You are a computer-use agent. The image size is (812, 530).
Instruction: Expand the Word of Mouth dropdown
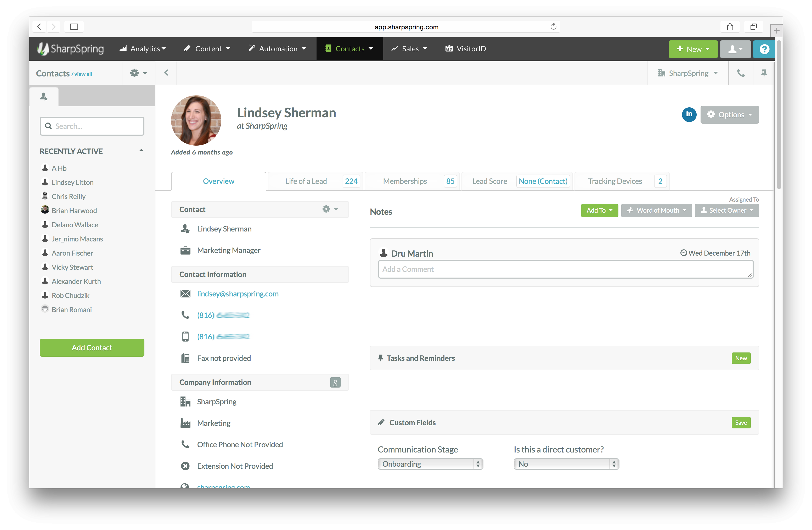[656, 210]
